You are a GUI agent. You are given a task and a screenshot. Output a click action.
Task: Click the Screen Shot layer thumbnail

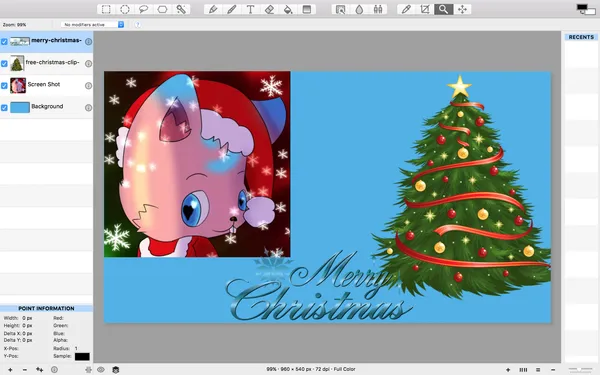click(x=18, y=86)
